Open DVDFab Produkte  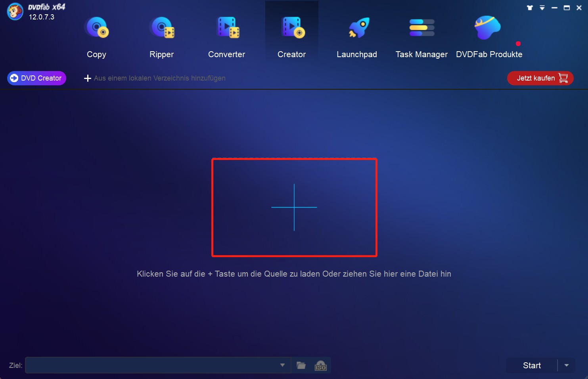coord(489,37)
